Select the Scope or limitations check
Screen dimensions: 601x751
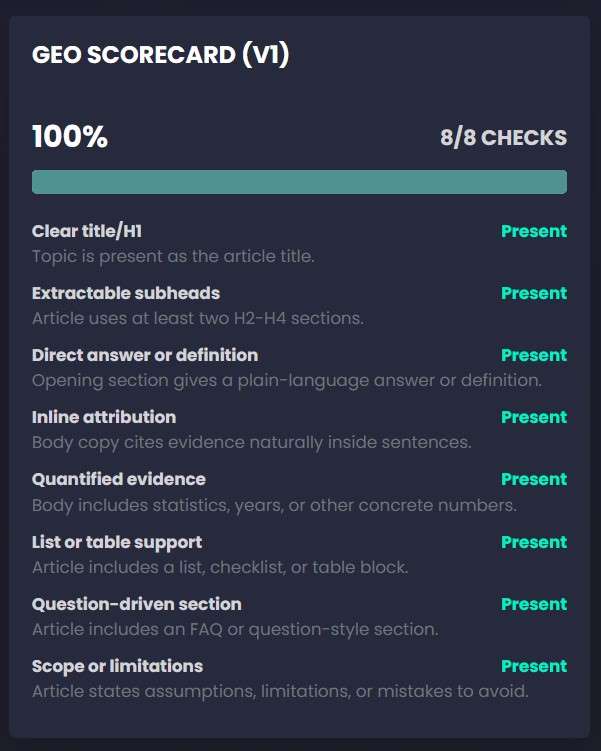click(x=117, y=666)
